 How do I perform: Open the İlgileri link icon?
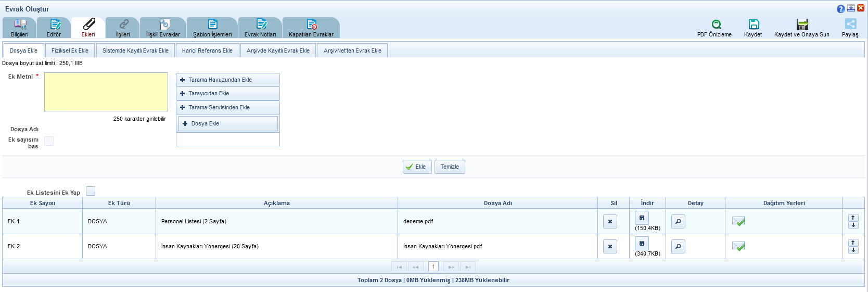[123, 24]
